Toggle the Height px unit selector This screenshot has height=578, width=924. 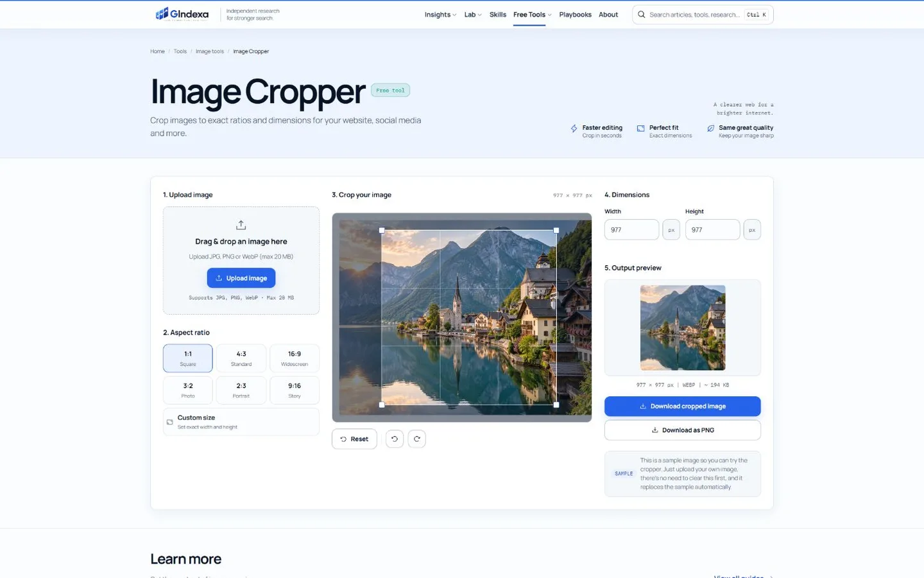pyautogui.click(x=752, y=230)
